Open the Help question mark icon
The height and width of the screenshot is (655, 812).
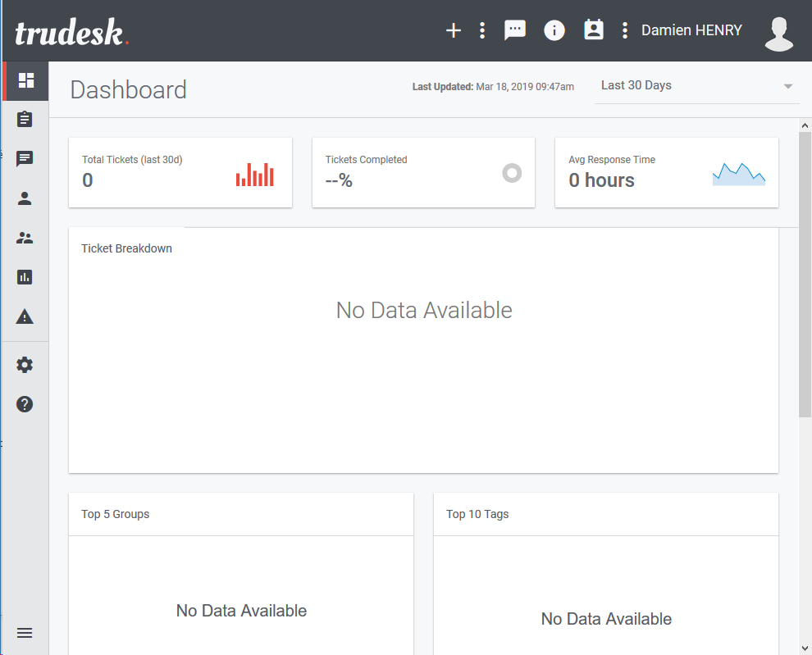[x=25, y=404]
